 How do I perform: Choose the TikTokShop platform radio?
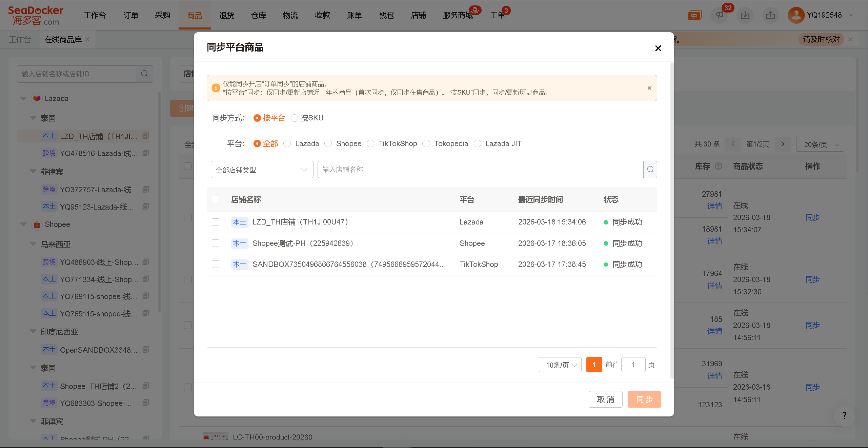pos(371,144)
